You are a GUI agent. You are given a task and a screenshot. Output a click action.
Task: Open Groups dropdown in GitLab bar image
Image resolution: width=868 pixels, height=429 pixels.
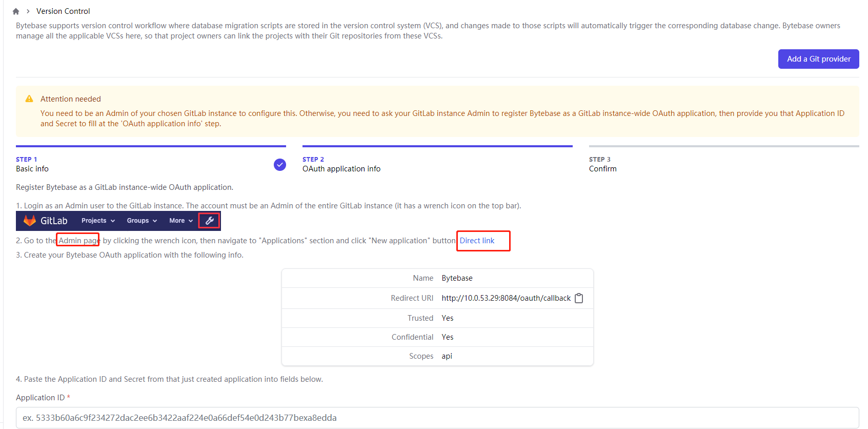point(142,221)
